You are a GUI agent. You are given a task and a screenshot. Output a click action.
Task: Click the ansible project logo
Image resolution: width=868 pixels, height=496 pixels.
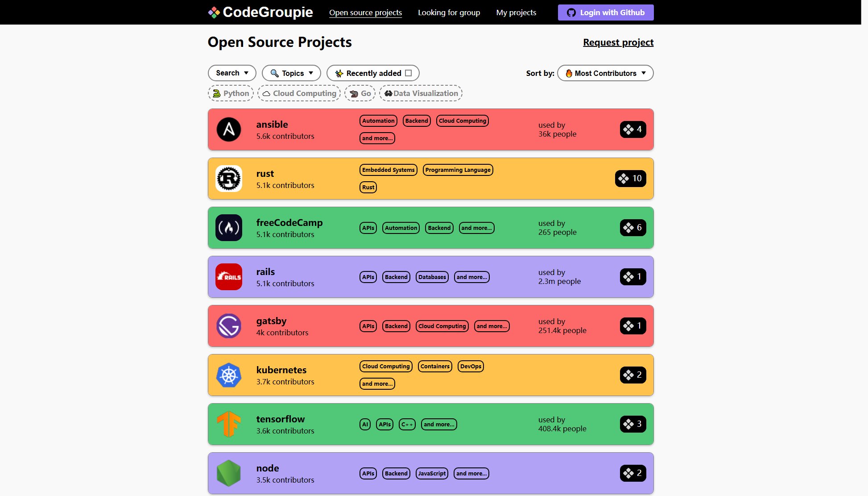click(229, 129)
